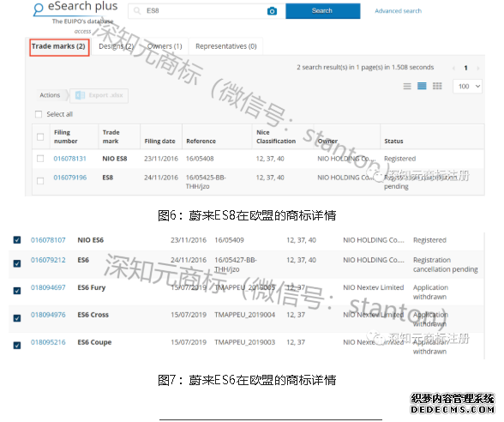Click the eSearch plus magnifier logo

(x=39, y=9)
